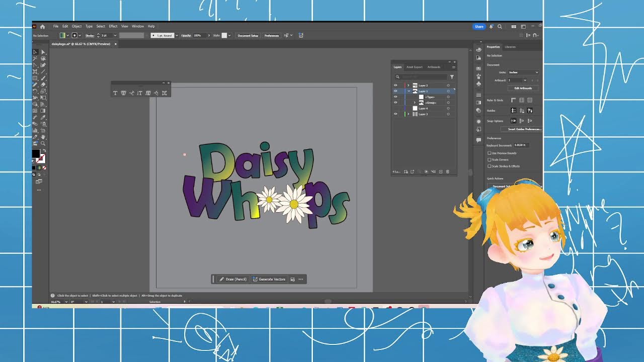Viewport: 644px width, 362px height.
Task: Choose the Eyedropper tool
Action: pos(43,117)
